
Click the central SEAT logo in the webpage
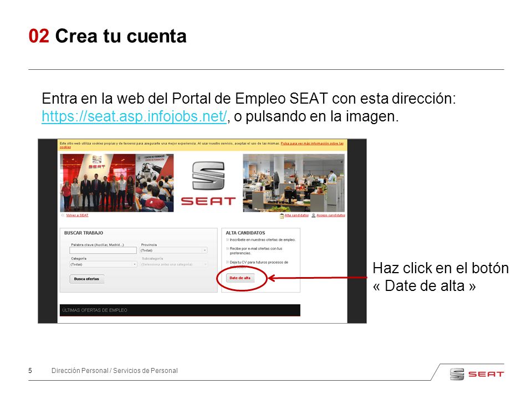[208, 183]
